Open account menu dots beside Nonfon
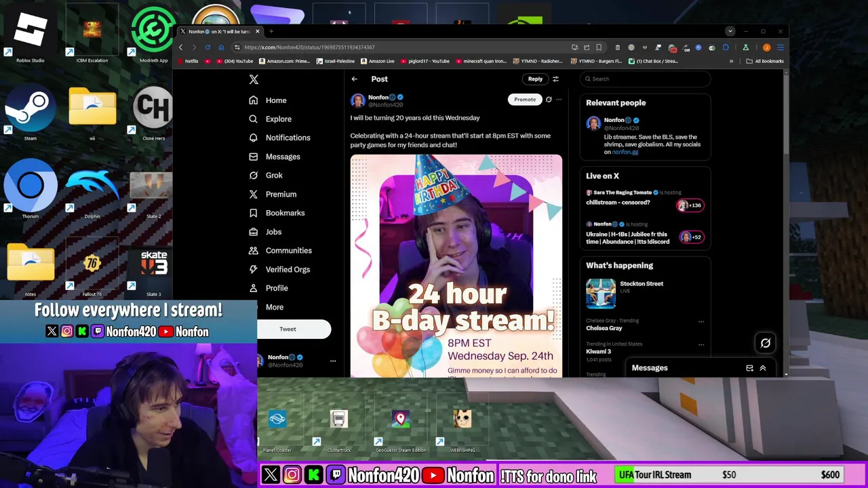This screenshot has width=868, height=488. (x=333, y=361)
